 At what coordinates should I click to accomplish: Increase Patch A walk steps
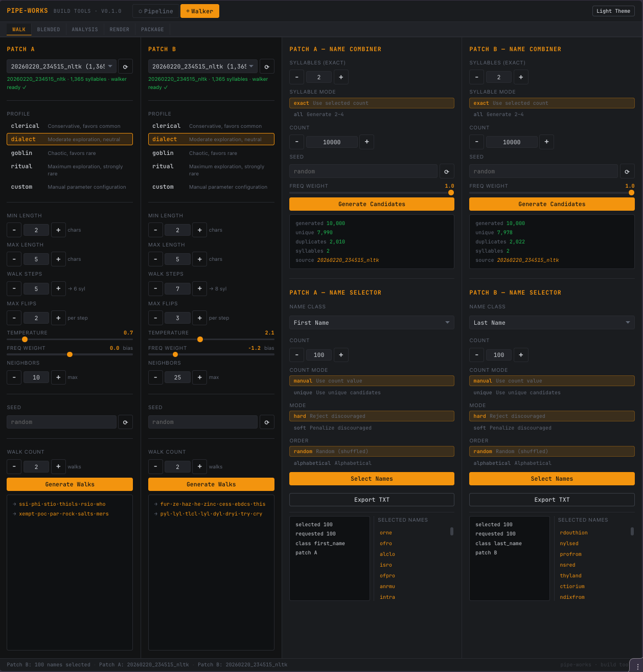pos(58,288)
